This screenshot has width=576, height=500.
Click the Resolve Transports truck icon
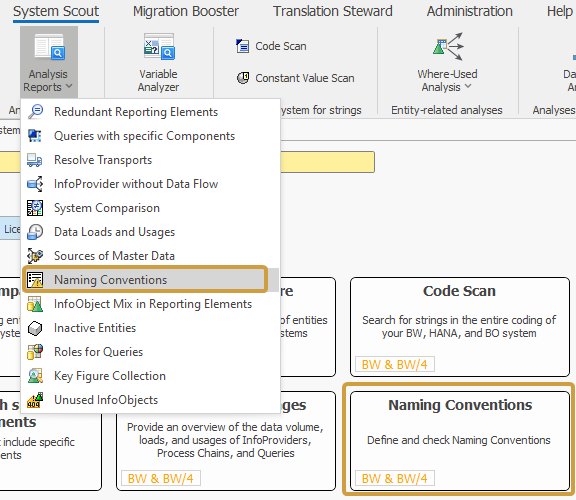[35, 160]
